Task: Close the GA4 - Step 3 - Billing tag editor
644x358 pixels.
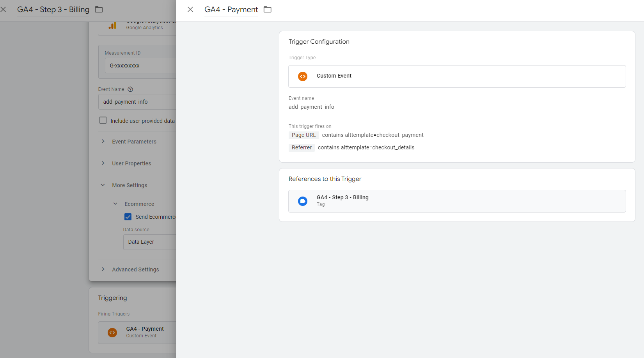Action: pos(3,9)
